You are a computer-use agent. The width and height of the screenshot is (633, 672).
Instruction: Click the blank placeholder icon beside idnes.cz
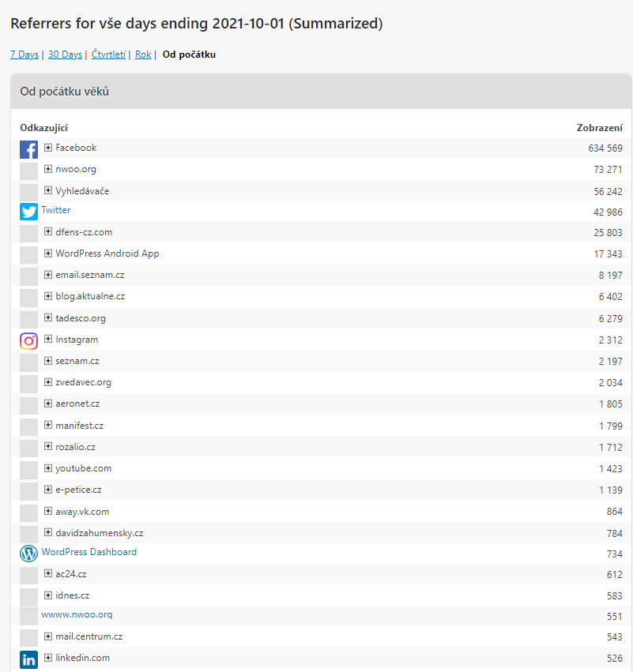(x=28, y=597)
